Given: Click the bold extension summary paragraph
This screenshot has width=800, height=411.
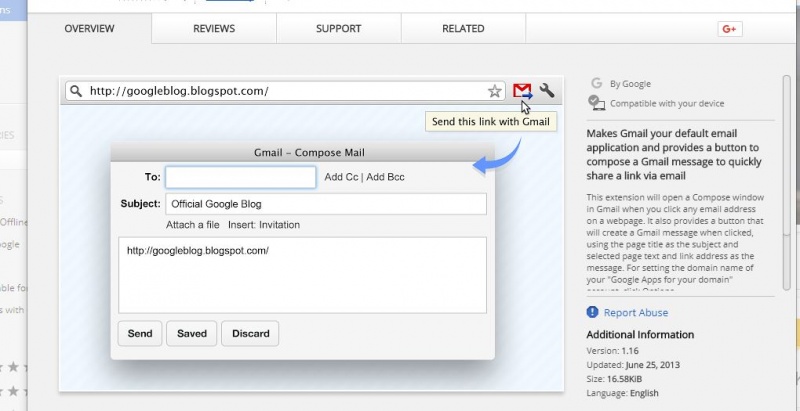Looking at the screenshot, I should click(674, 155).
